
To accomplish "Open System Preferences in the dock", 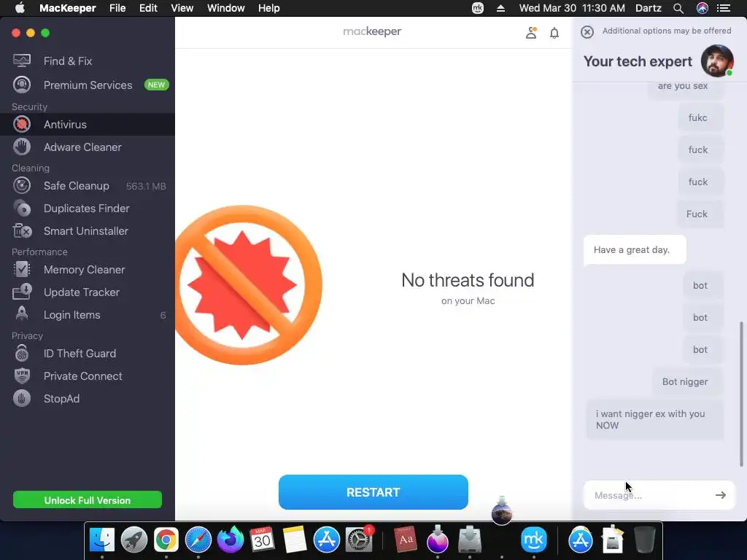I will click(358, 540).
